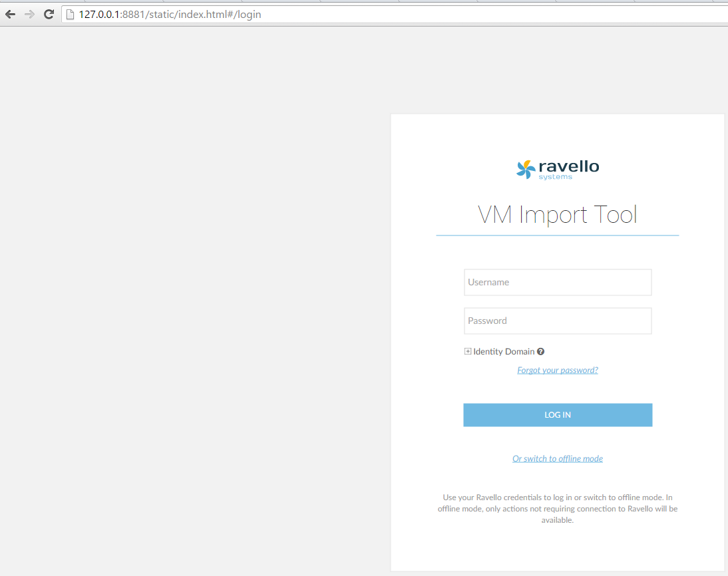Click the VM Import Tool heading
The image size is (728, 576).
coord(558,215)
